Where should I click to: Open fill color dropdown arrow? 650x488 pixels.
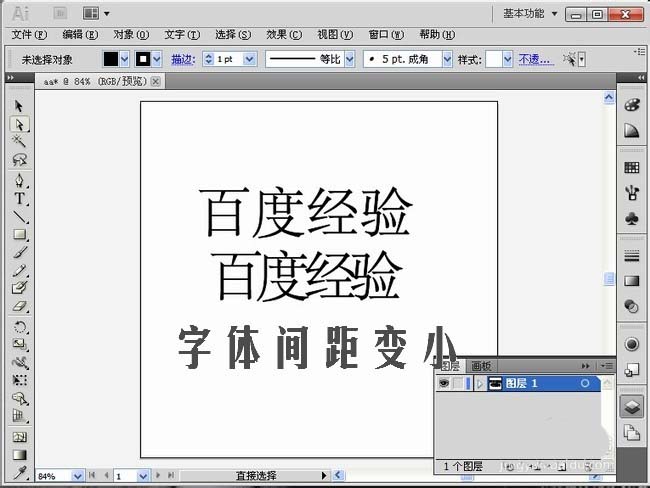[124, 60]
